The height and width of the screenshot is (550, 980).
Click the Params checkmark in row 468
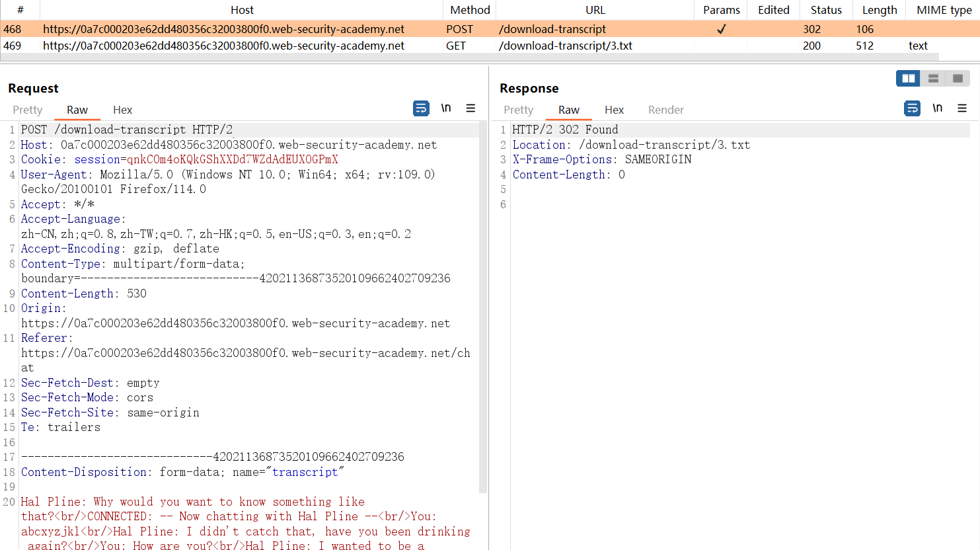pyautogui.click(x=721, y=29)
